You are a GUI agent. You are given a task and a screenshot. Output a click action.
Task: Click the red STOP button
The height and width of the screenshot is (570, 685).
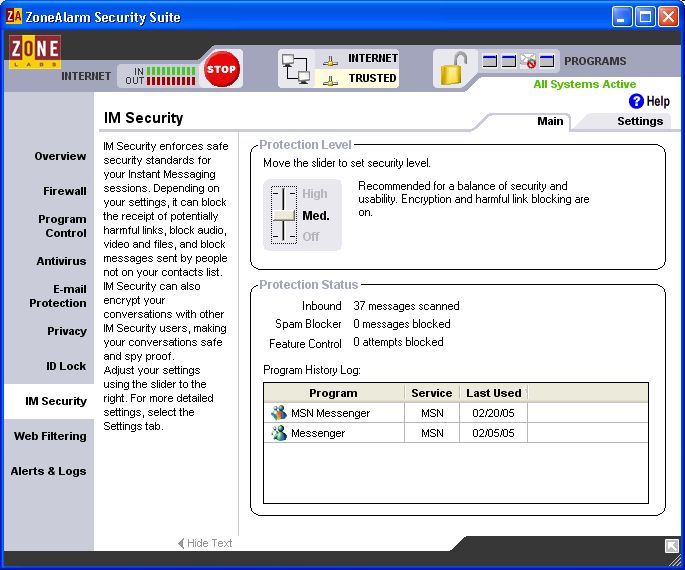pos(221,69)
